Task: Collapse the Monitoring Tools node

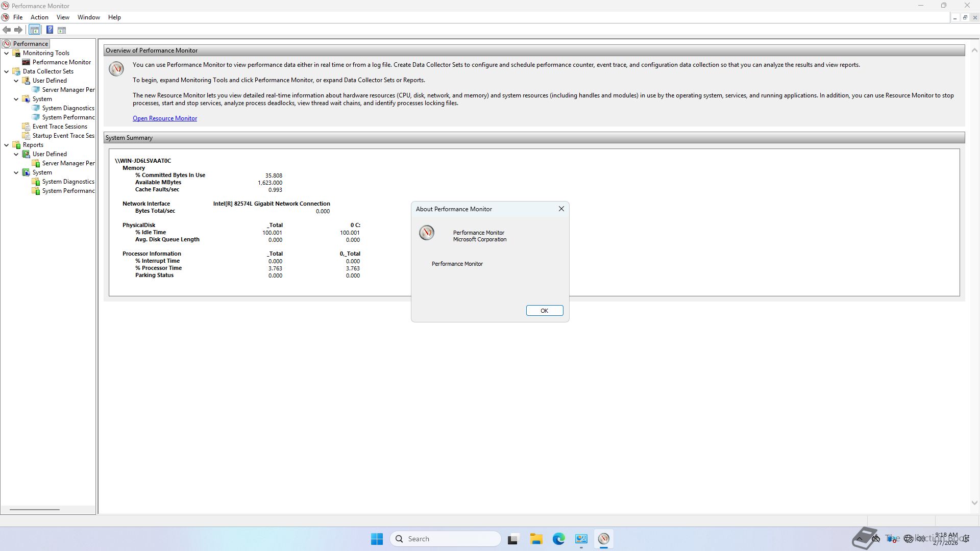Action: click(7, 53)
